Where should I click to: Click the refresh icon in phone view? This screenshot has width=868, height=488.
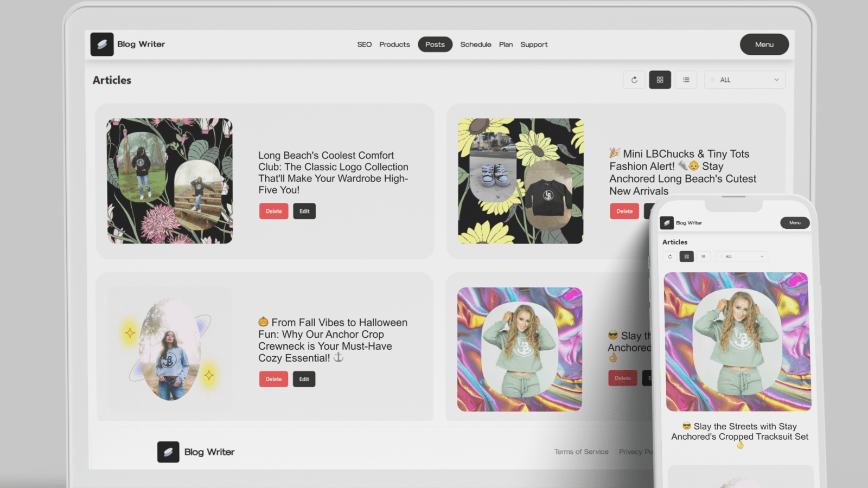click(670, 256)
